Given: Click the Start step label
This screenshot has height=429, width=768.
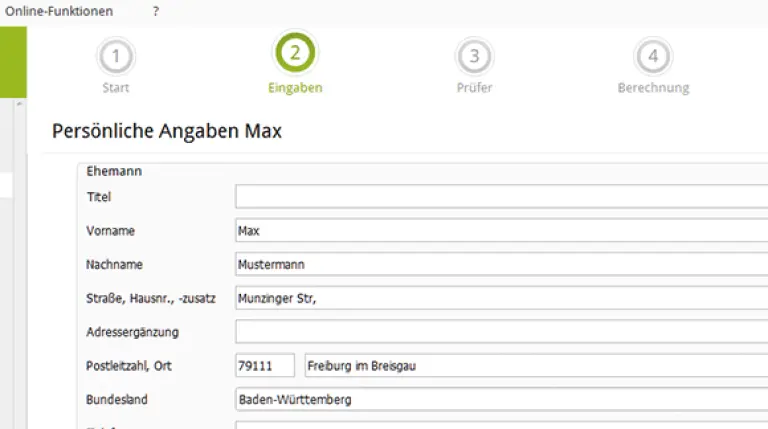Looking at the screenshot, I should coord(116,88).
